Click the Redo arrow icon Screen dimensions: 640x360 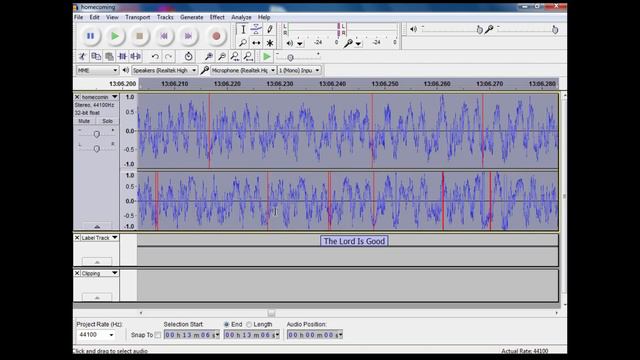tap(168, 56)
